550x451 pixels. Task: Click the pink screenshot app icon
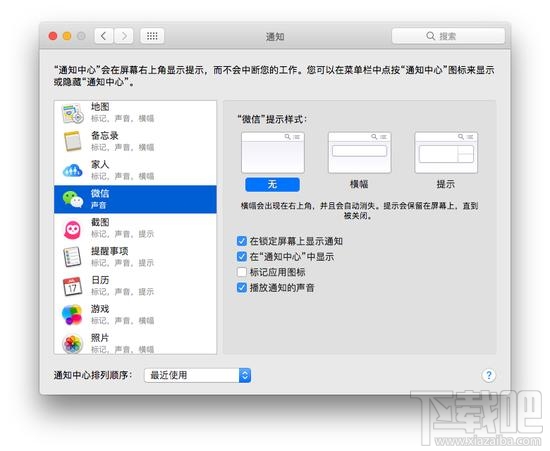coord(73,229)
